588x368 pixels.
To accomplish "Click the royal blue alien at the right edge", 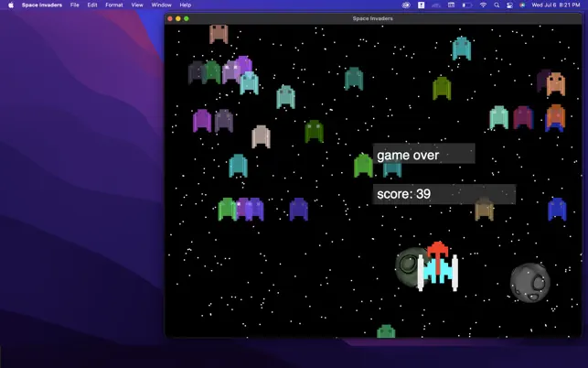I will click(557, 209).
